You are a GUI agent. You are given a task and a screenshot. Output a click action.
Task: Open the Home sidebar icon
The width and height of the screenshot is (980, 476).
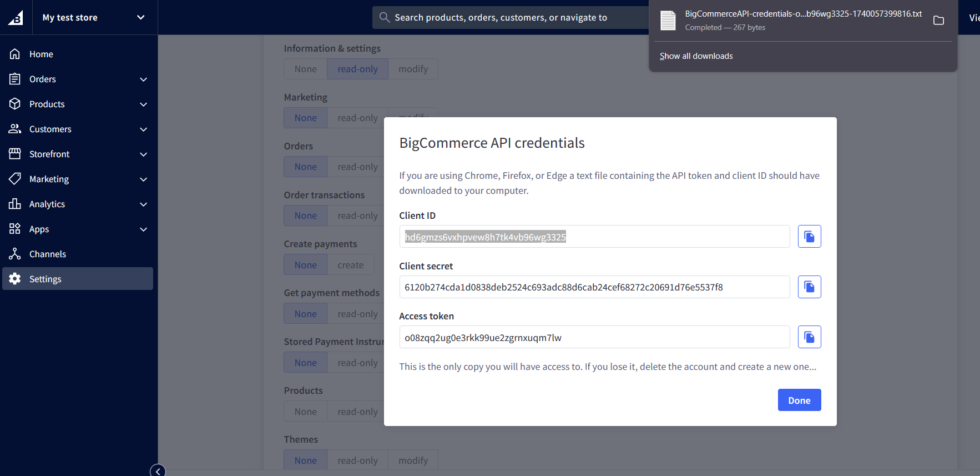tap(15, 54)
